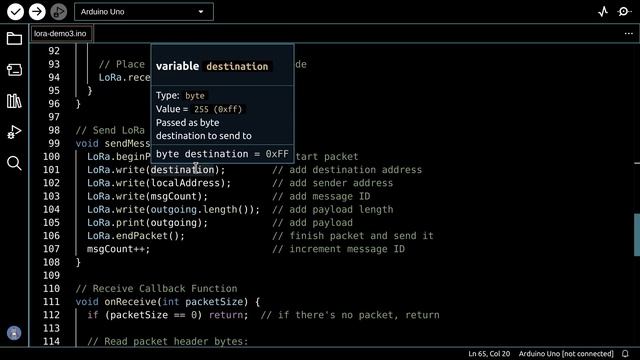Image resolution: width=640 pixels, height=360 pixels.
Task: Click 'byte destination = 0xFF' in tooltip
Action: click(x=222, y=154)
